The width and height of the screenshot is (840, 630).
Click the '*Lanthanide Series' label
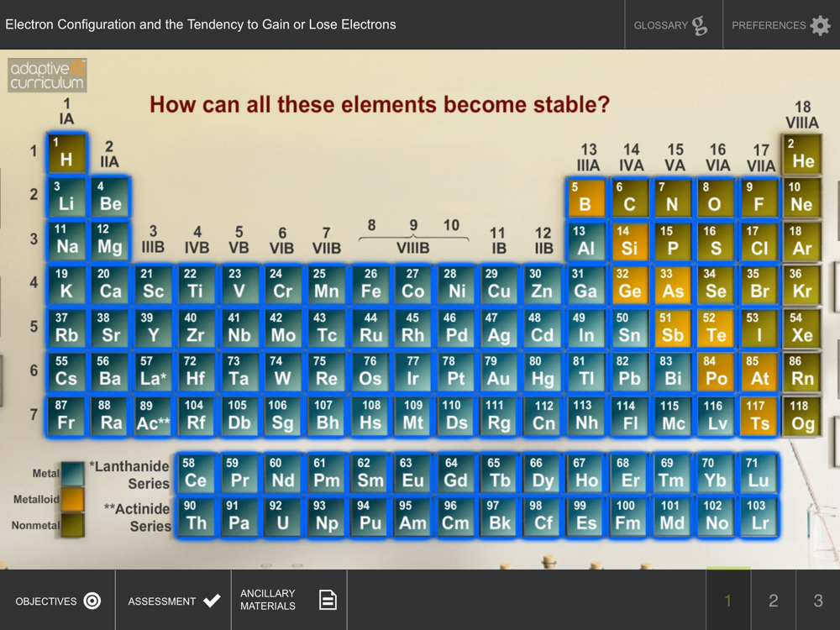point(129,475)
